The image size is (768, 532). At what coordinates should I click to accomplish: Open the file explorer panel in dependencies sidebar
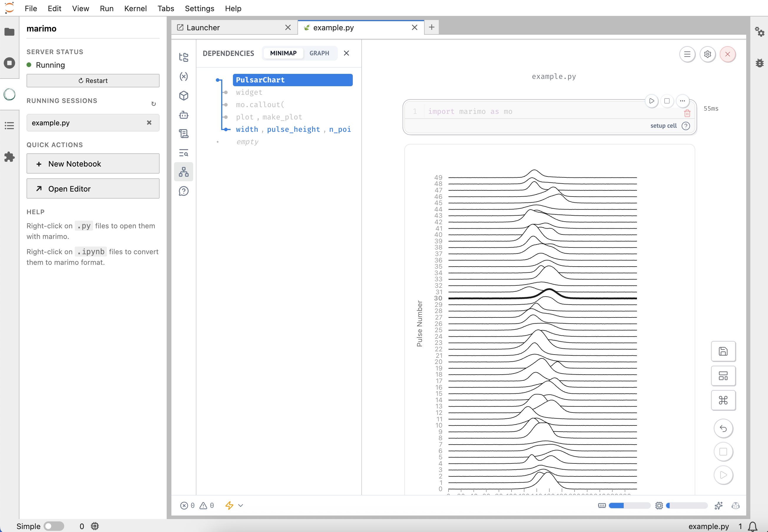click(184, 57)
